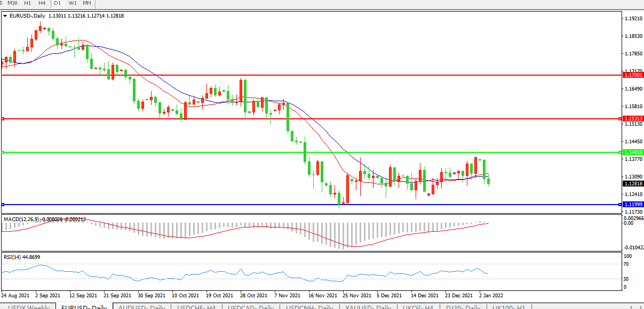Click the red 1.17001 price label

tap(633, 76)
